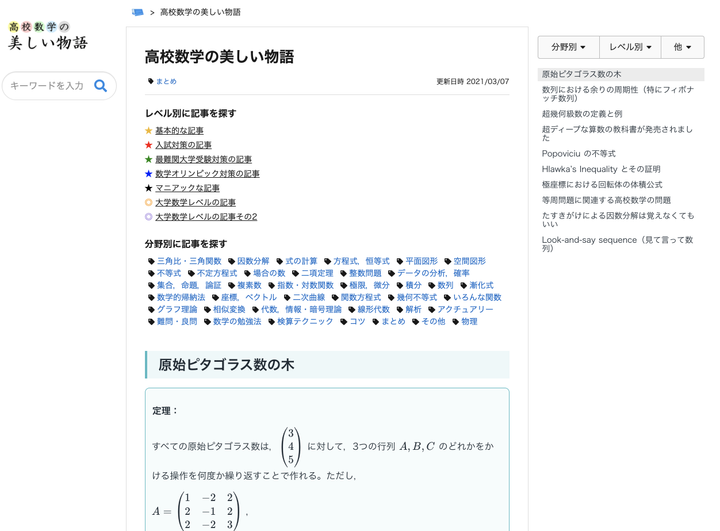
Task: Open the 式の計算 tag link
Action: (301, 261)
